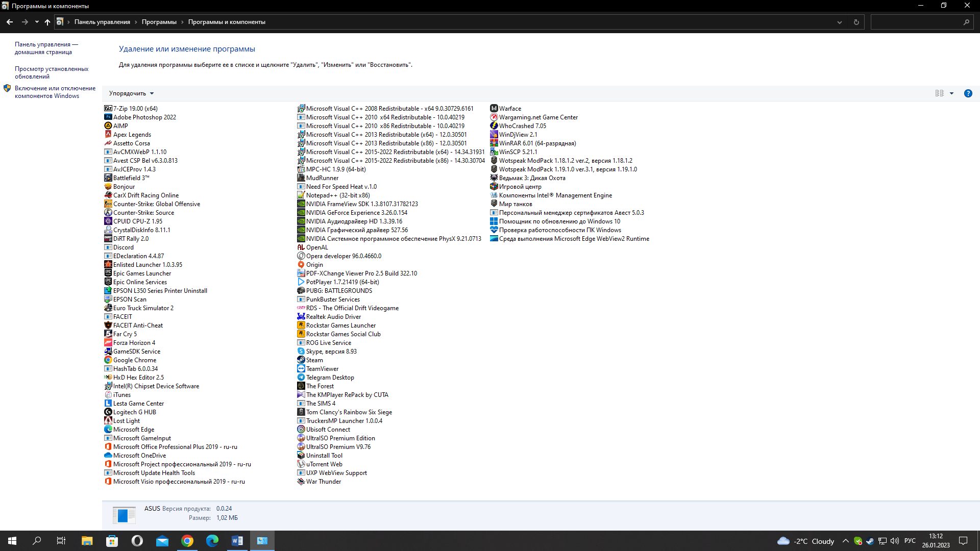This screenshot has height=551, width=980.
Task: Open the Упорядочить dropdown menu
Action: [x=131, y=93]
